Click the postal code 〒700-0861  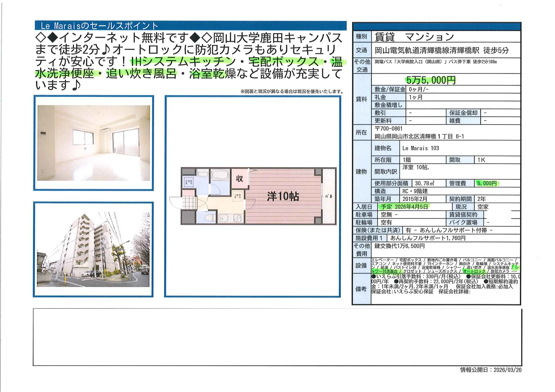(388, 129)
